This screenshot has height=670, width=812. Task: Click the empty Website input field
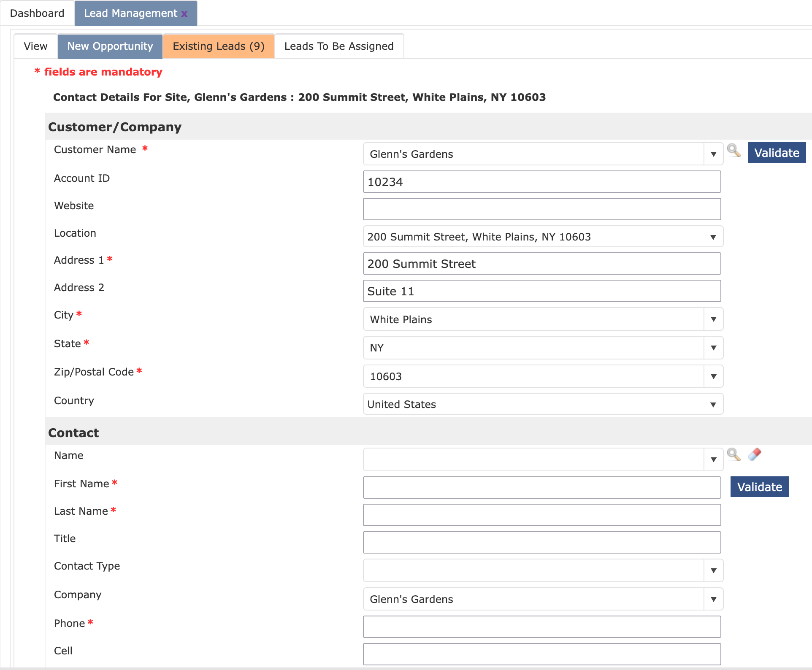542,209
